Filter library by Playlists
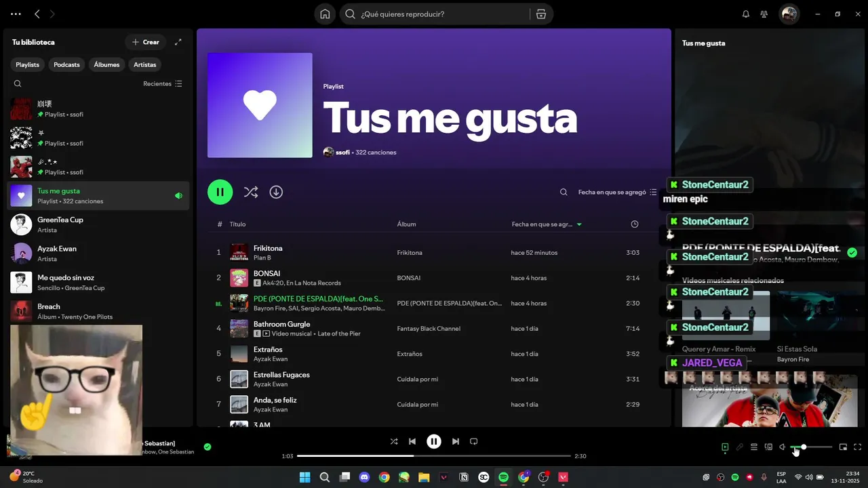 click(x=28, y=65)
